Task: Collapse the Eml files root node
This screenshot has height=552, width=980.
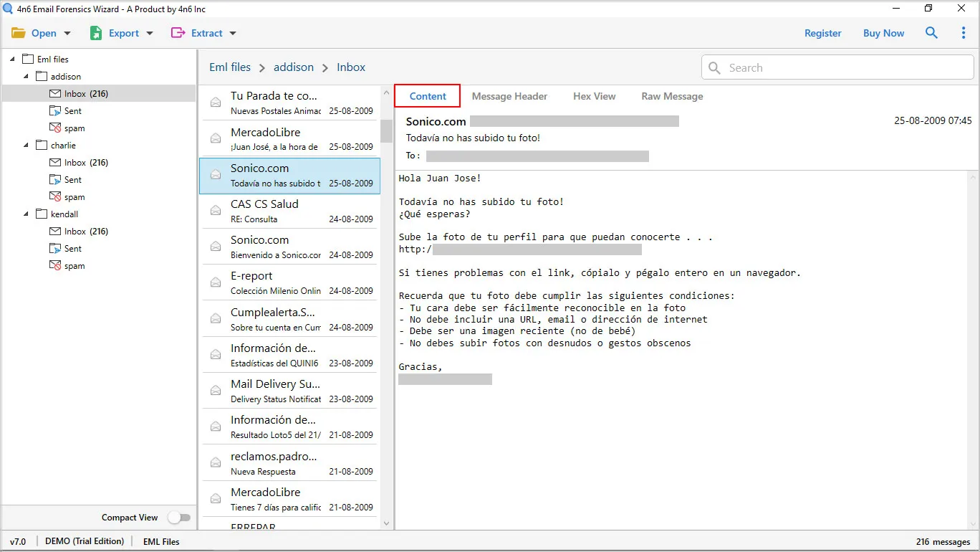Action: (x=12, y=60)
